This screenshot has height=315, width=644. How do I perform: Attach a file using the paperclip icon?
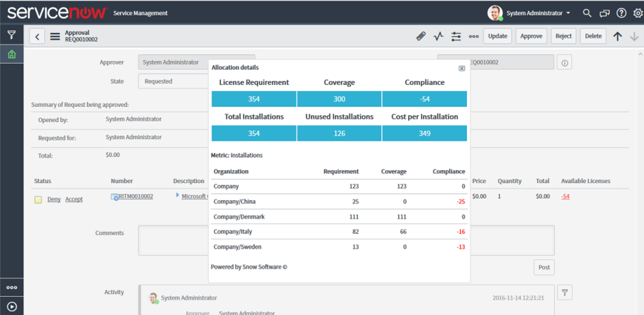(420, 36)
